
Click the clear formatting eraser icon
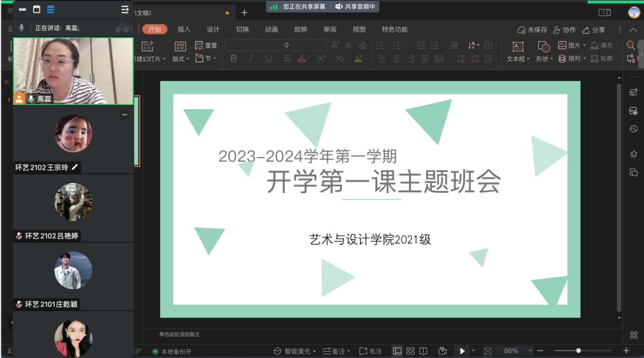363,45
